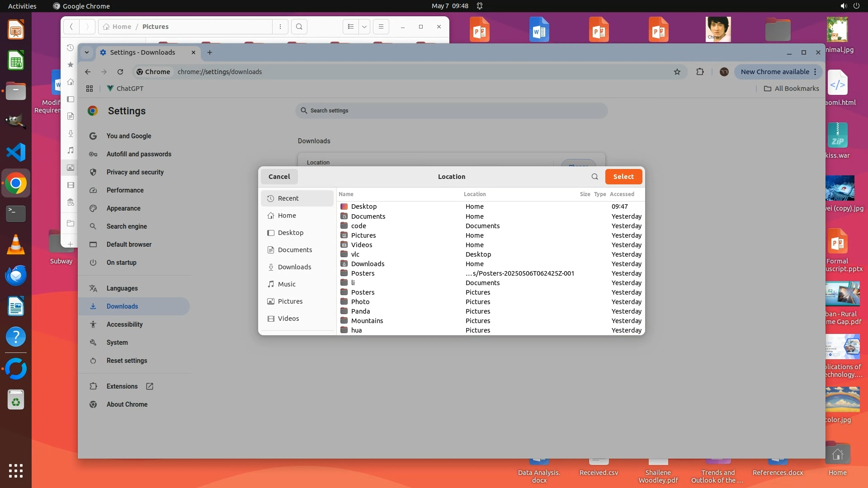The height and width of the screenshot is (488, 868).
Task: Open the Extensions puzzle icon in toolbar
Action: [x=700, y=72]
